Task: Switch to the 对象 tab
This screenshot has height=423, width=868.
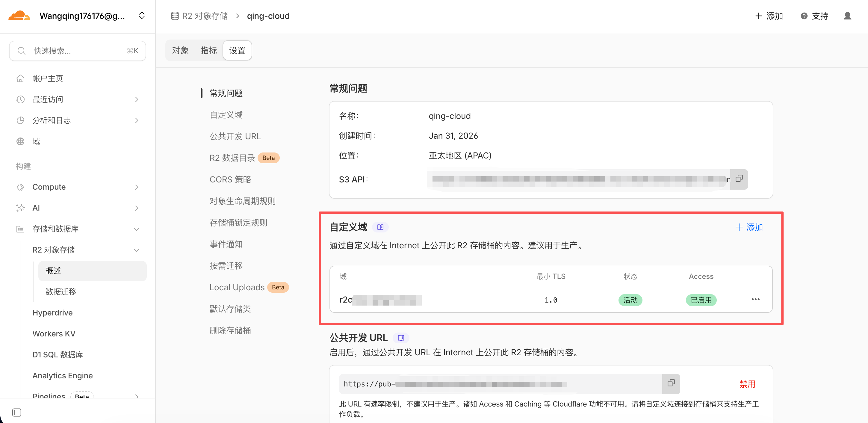Action: (x=180, y=51)
